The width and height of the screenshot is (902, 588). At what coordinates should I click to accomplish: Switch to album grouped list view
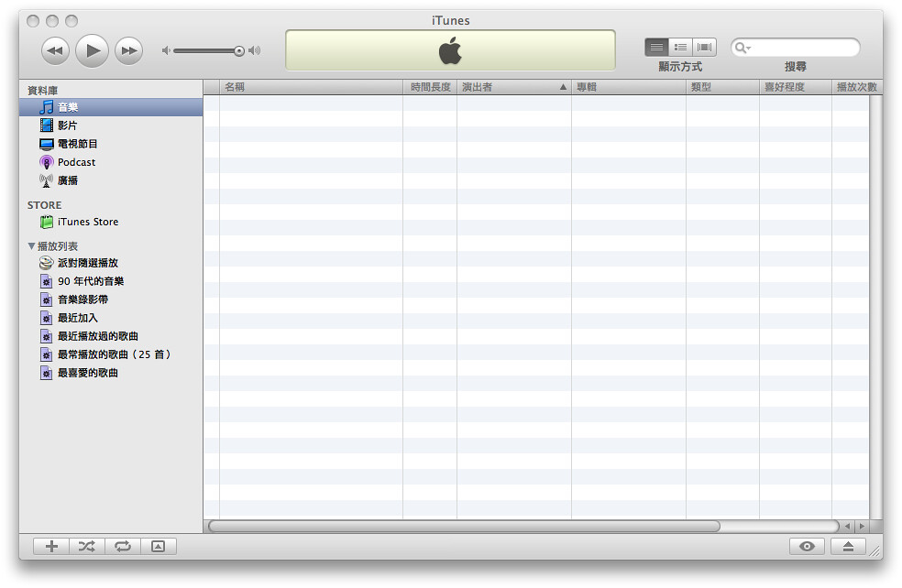pos(680,47)
